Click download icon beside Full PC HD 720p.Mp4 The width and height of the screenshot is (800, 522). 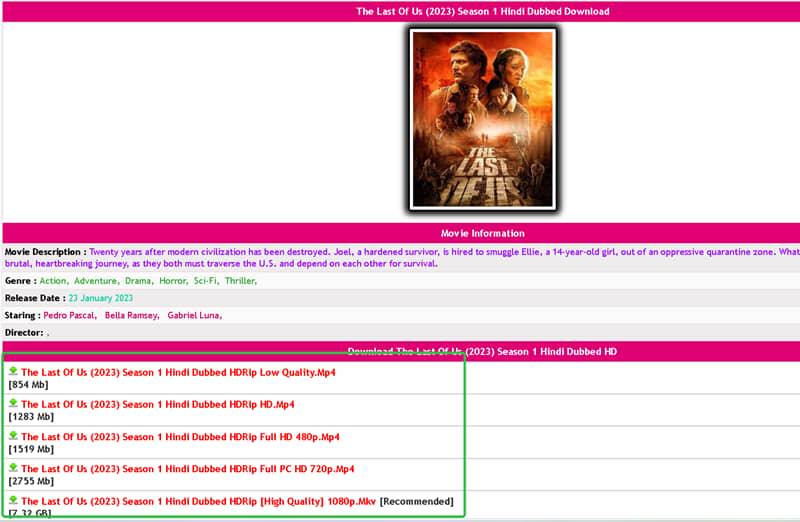(x=13, y=468)
